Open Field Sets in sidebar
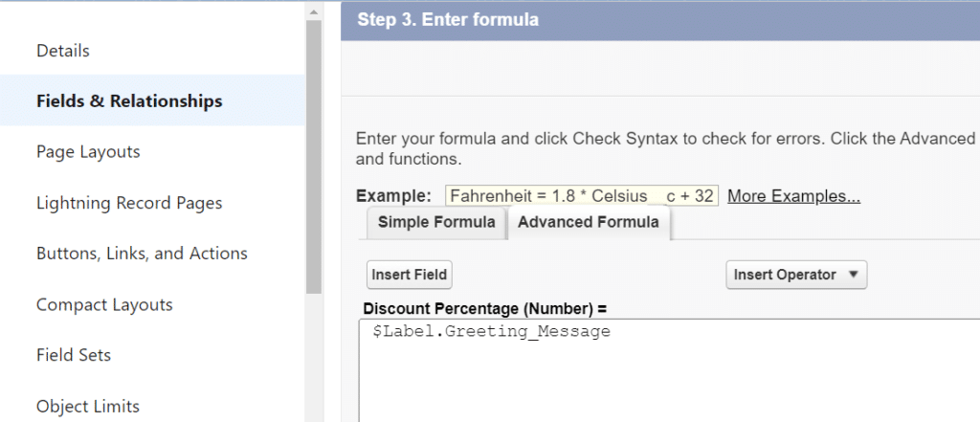Screen dimensions: 980x422 [x=74, y=355]
